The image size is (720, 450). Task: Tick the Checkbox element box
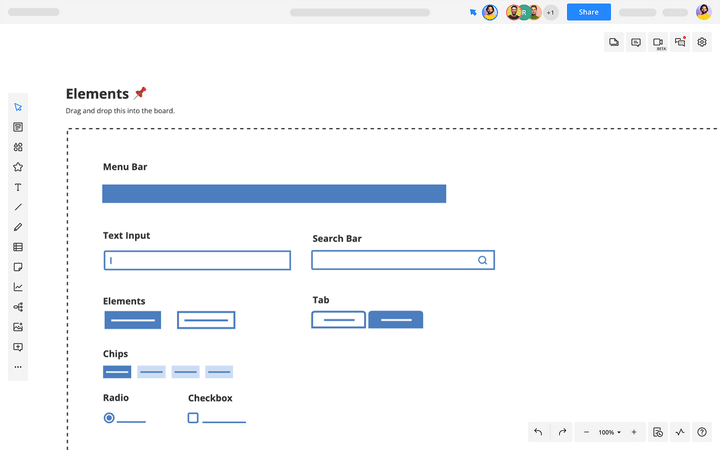193,418
